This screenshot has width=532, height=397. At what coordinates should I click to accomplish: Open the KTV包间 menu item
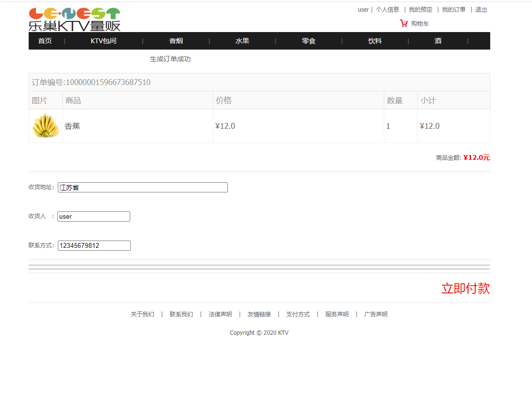(103, 41)
